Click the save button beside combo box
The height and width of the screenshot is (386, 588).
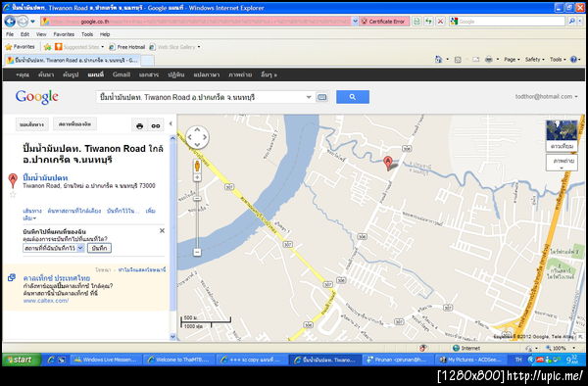click(x=99, y=248)
